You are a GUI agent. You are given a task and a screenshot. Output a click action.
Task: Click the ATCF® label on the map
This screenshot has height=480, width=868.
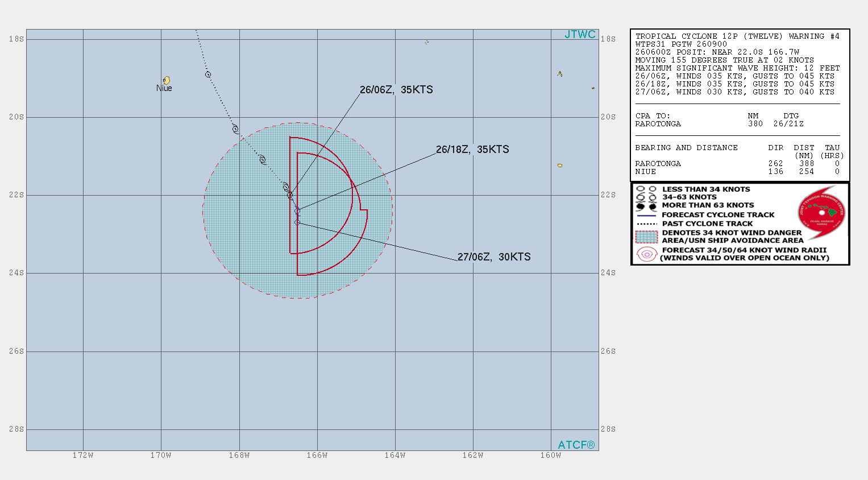pos(576,445)
